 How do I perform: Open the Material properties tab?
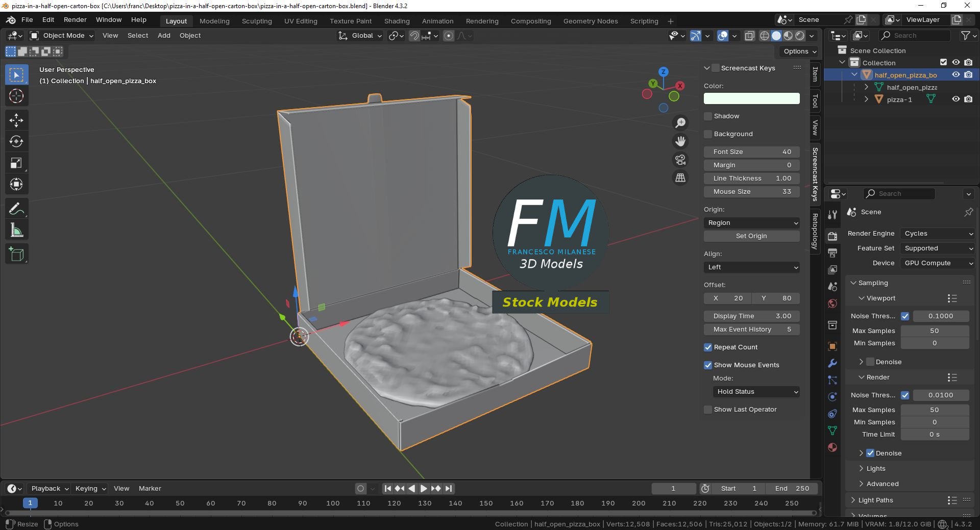coord(832,447)
